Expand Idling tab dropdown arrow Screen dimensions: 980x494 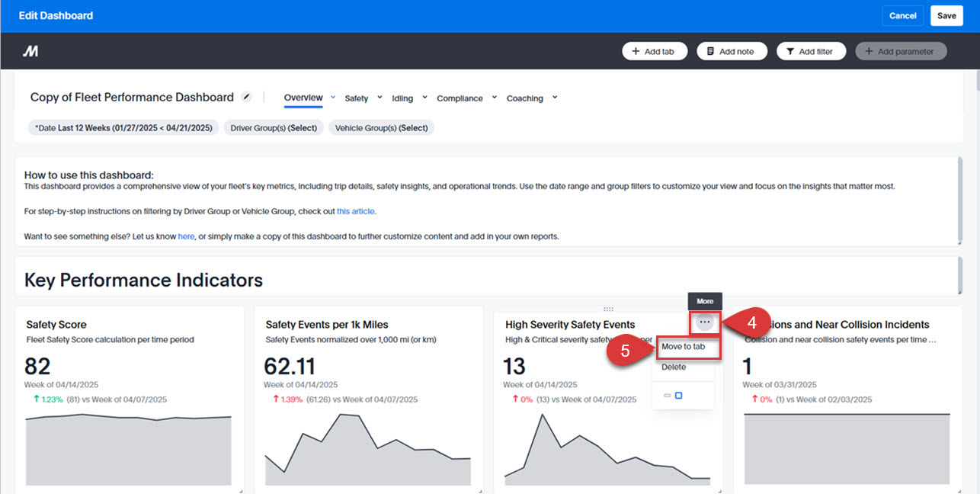click(x=424, y=98)
